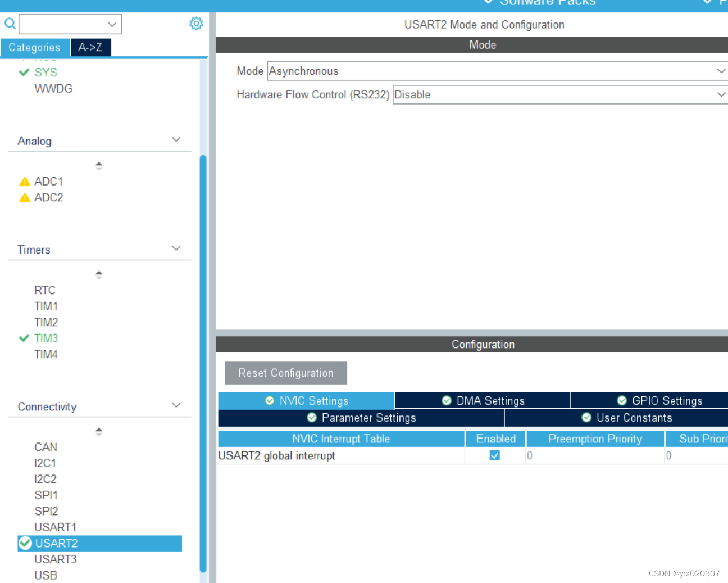
Task: Click the USART2 global interrupt row label
Action: click(276, 456)
